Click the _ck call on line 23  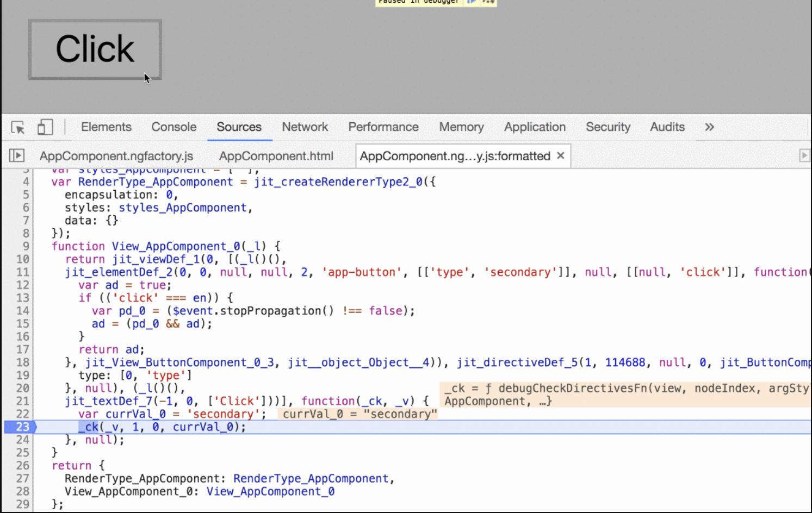pos(89,427)
